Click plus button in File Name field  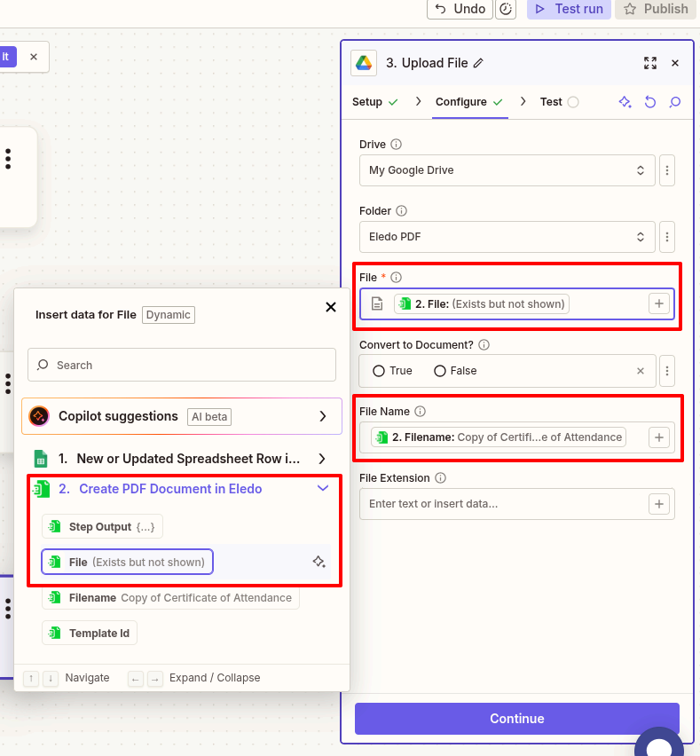(x=659, y=437)
